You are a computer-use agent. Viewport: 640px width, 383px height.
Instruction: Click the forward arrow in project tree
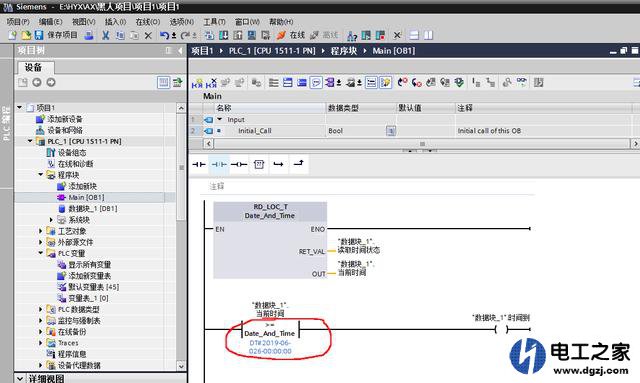click(x=51, y=82)
